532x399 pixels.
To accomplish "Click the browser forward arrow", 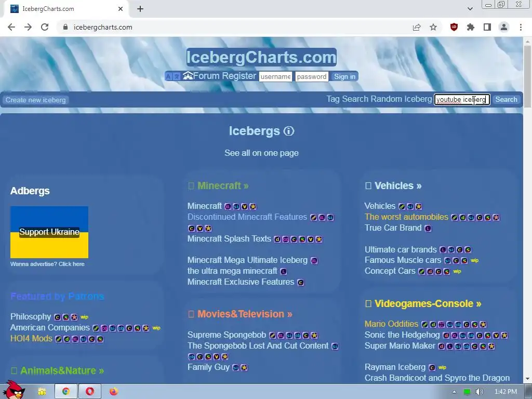I will click(28, 27).
